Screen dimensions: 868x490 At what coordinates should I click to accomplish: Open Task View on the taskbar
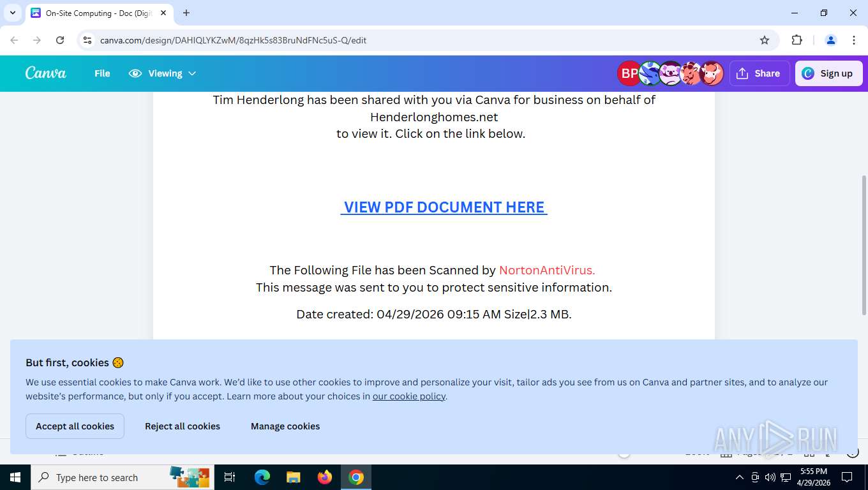click(x=230, y=477)
